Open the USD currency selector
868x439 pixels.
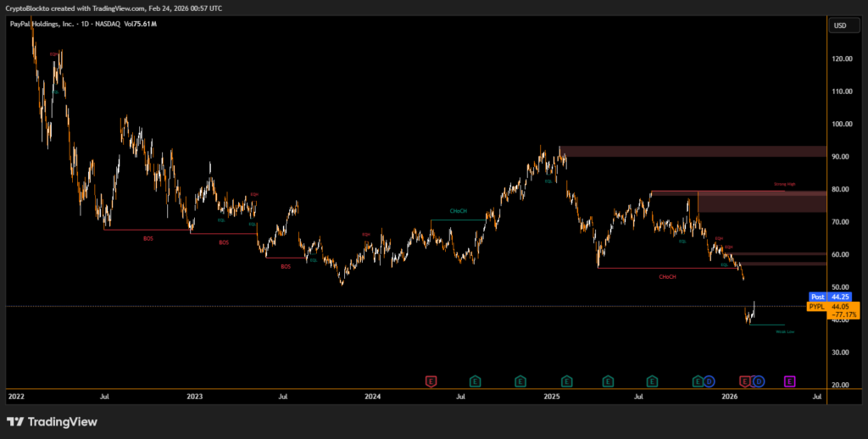[840, 25]
